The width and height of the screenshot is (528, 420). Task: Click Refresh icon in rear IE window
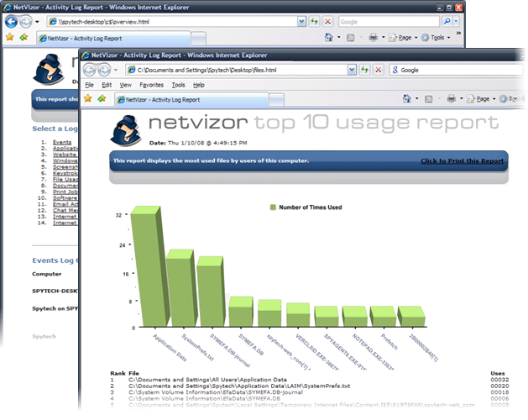click(314, 22)
